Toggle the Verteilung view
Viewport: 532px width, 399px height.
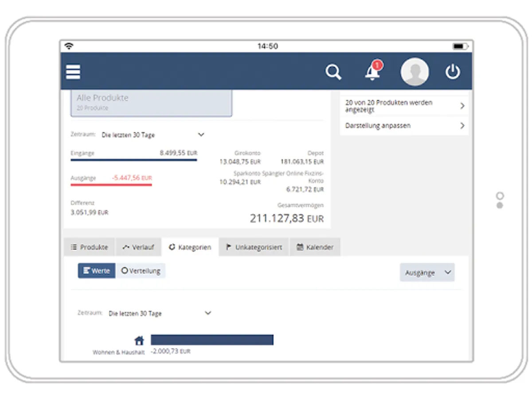pyautogui.click(x=141, y=271)
